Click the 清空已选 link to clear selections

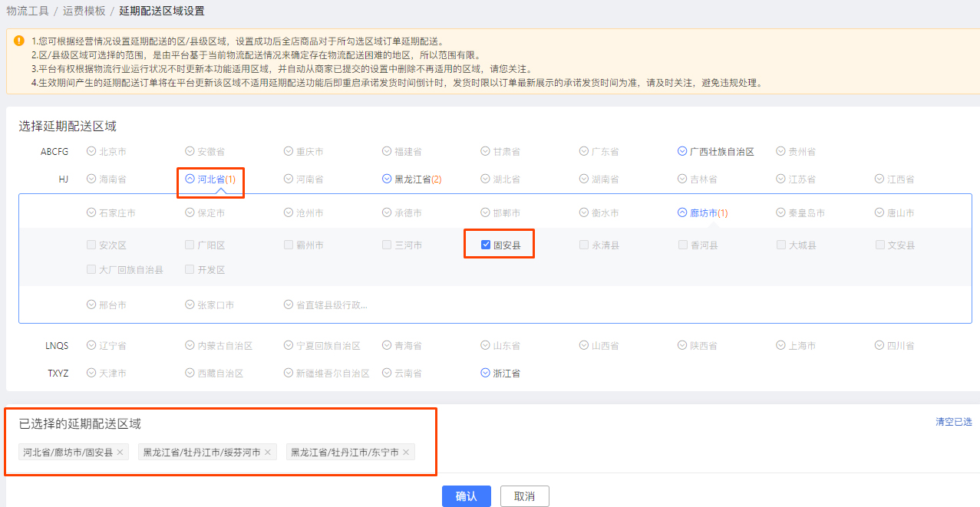click(953, 420)
